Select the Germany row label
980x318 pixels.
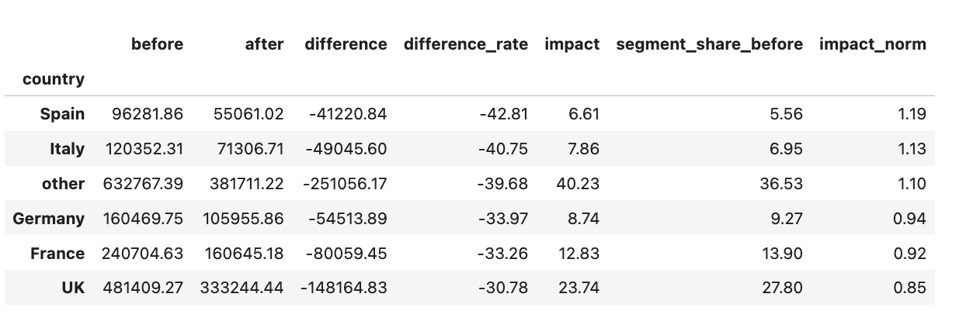(49, 219)
